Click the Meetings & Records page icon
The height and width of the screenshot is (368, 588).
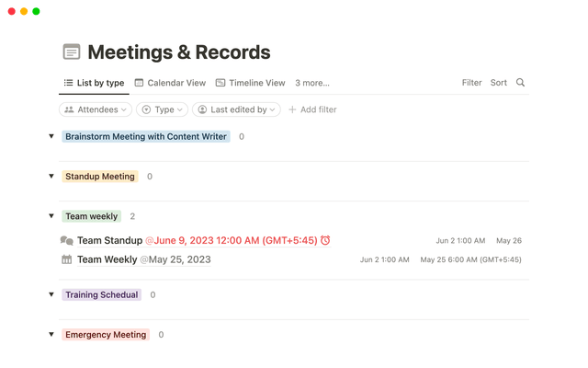[72, 52]
